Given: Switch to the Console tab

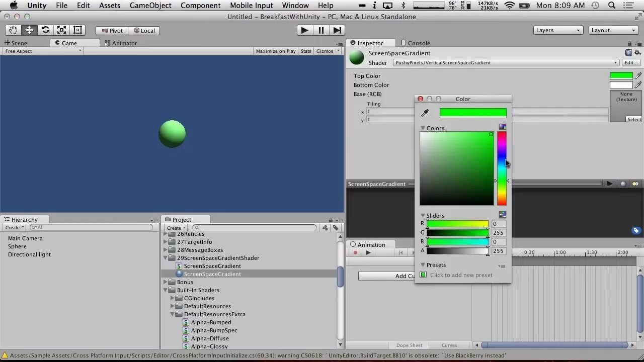Looking at the screenshot, I should [x=415, y=43].
